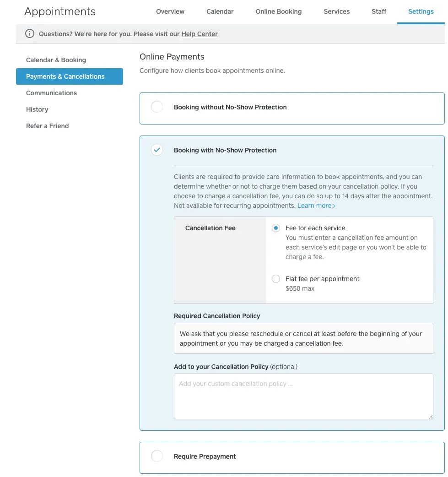Click the custom cancellation policy text area
Image resolution: width=448 pixels, height=477 pixels.
pos(303,396)
